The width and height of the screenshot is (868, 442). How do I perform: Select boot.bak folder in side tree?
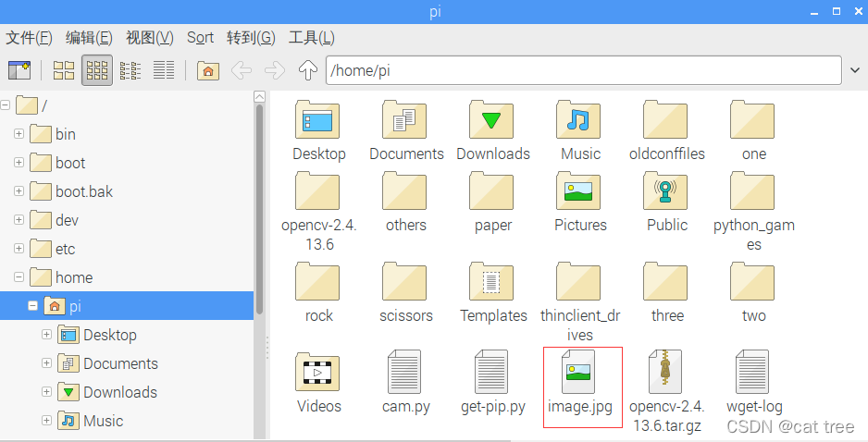click(x=71, y=191)
